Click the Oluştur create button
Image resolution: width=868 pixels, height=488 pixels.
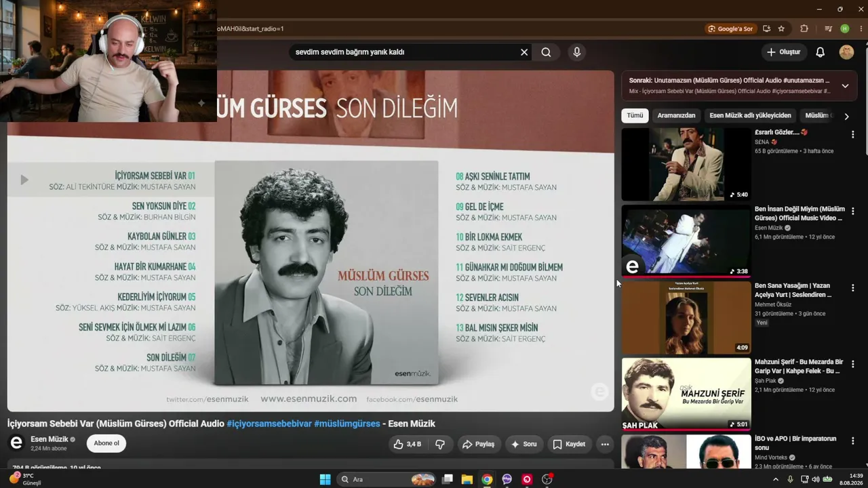[x=783, y=52]
